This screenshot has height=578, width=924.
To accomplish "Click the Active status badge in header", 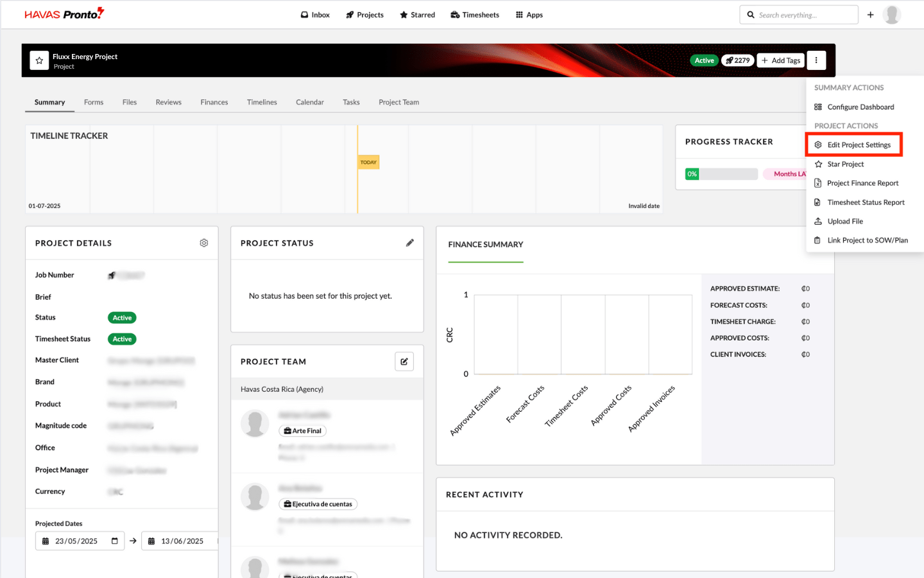I will tap(704, 60).
